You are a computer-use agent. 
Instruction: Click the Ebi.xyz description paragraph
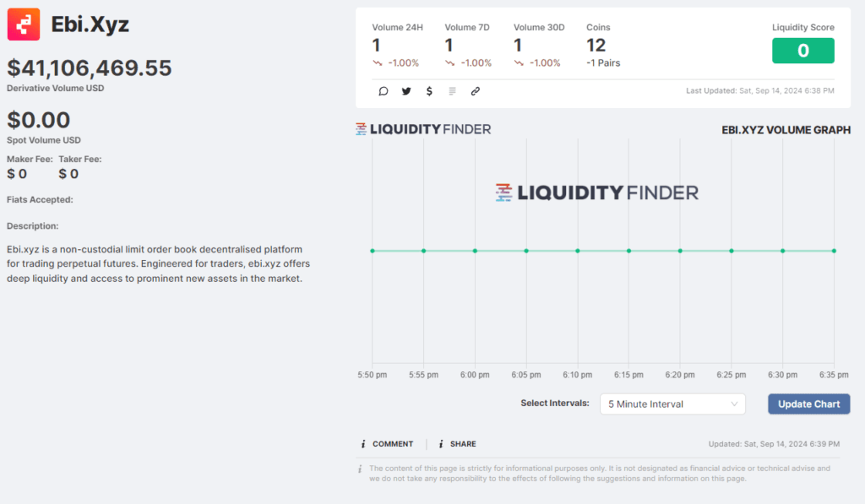(158, 264)
